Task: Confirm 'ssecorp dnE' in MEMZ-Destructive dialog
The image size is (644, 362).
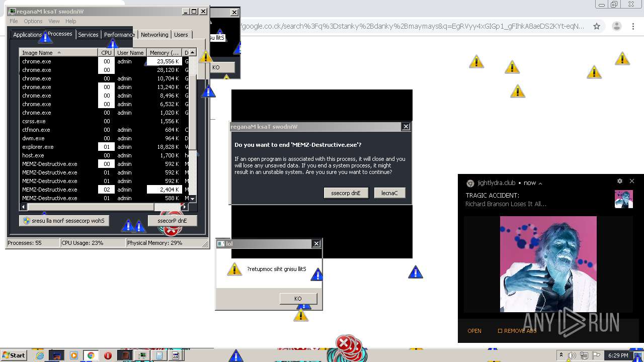Action: click(346, 193)
